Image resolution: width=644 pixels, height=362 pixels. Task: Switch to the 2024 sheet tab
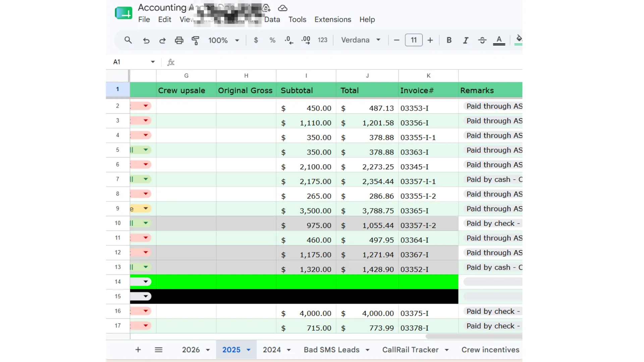pyautogui.click(x=272, y=350)
